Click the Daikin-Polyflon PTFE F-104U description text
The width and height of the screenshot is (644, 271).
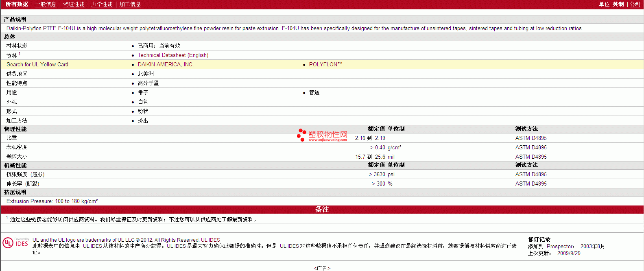tap(295, 28)
